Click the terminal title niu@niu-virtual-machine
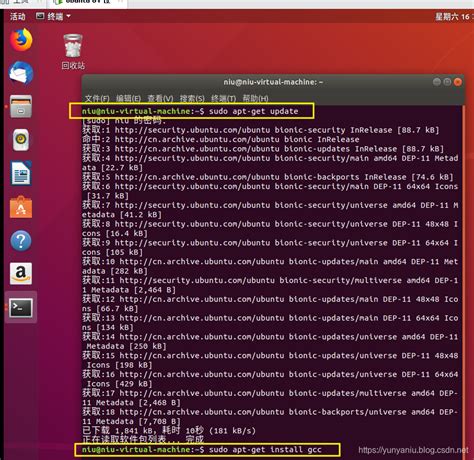Screen dimensions: 474x460 click(x=273, y=82)
